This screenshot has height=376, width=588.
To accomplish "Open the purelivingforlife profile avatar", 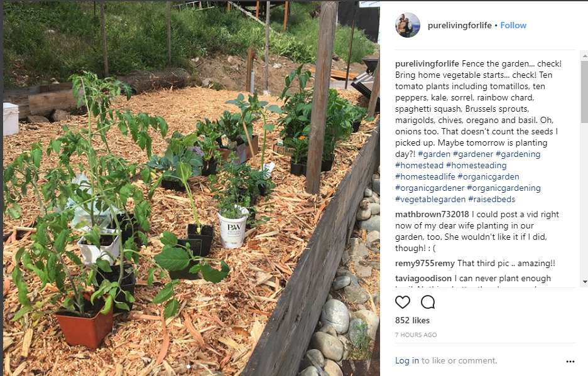I will coord(407,25).
